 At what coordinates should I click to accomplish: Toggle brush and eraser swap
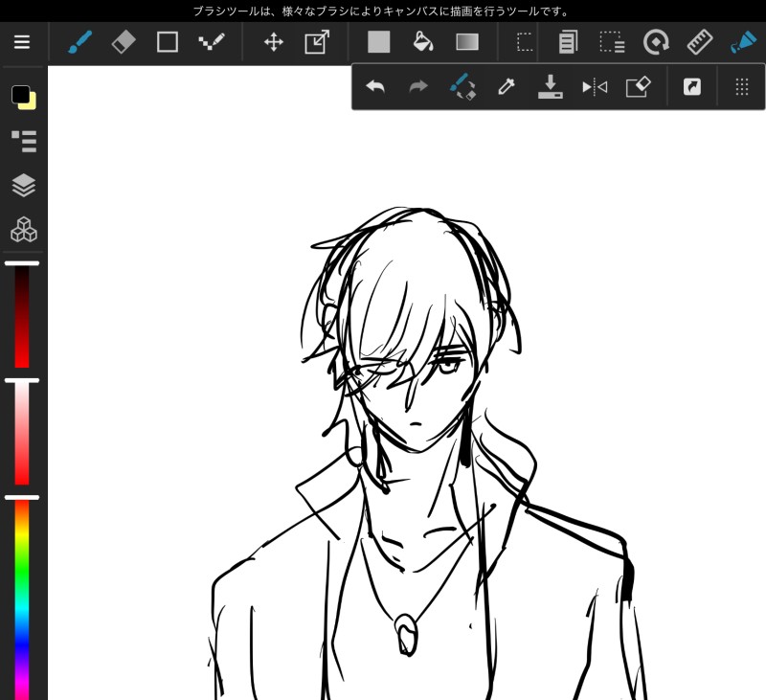pyautogui.click(x=462, y=87)
